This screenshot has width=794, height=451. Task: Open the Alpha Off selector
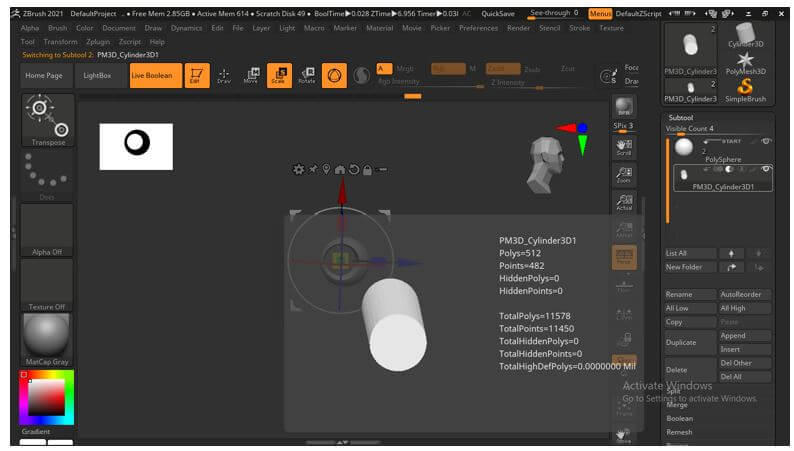point(47,230)
